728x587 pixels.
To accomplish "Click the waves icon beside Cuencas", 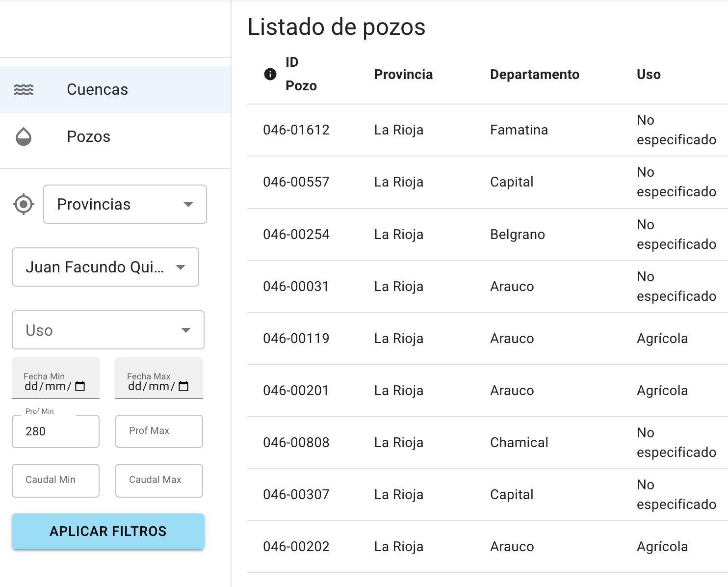I will pos(24,89).
